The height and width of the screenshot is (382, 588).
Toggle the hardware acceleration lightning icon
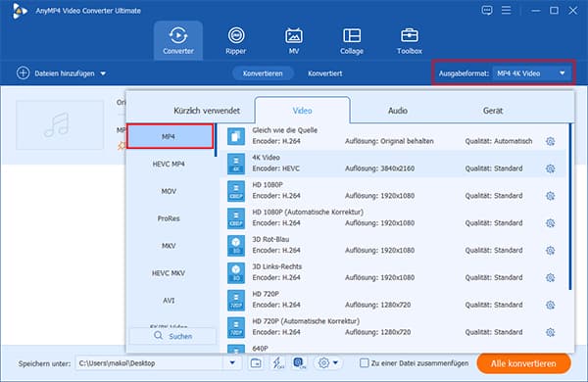(277, 362)
